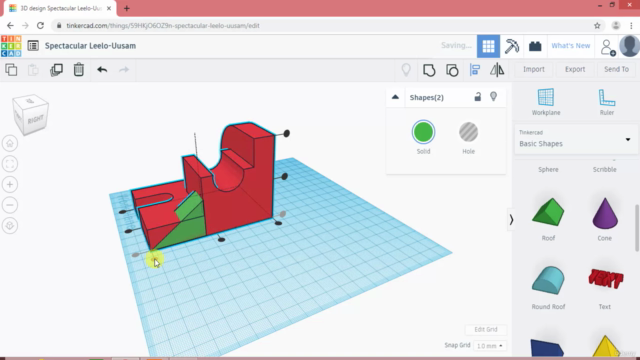The image size is (640, 360).
Task: Collapse the Shapes(2) inspector panel
Action: tap(395, 97)
